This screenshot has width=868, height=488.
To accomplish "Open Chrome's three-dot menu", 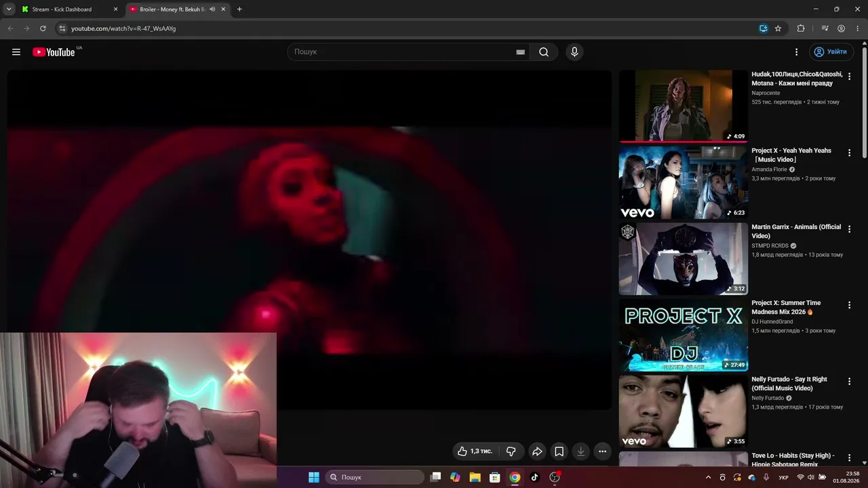I will pyautogui.click(x=857, y=28).
